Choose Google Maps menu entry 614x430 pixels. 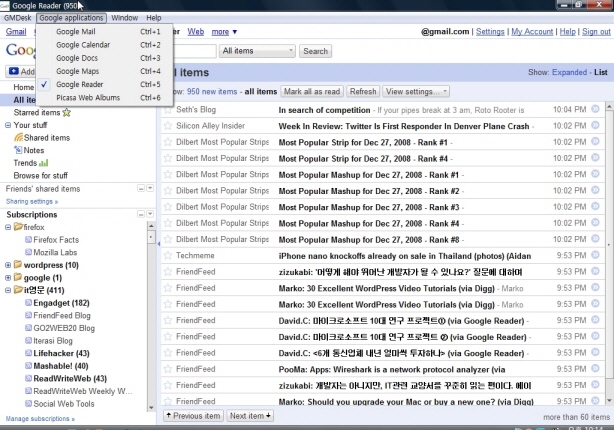point(105,71)
